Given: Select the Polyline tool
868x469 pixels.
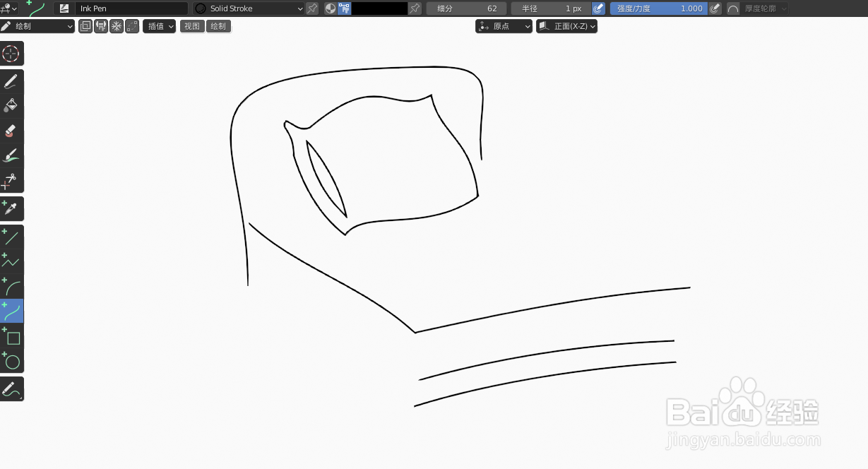Looking at the screenshot, I should pos(11,262).
